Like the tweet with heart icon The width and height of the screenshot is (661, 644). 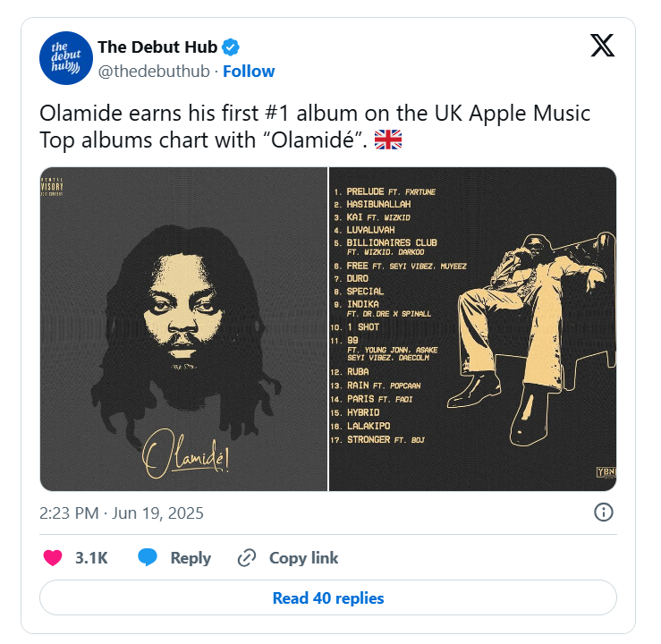(x=53, y=557)
